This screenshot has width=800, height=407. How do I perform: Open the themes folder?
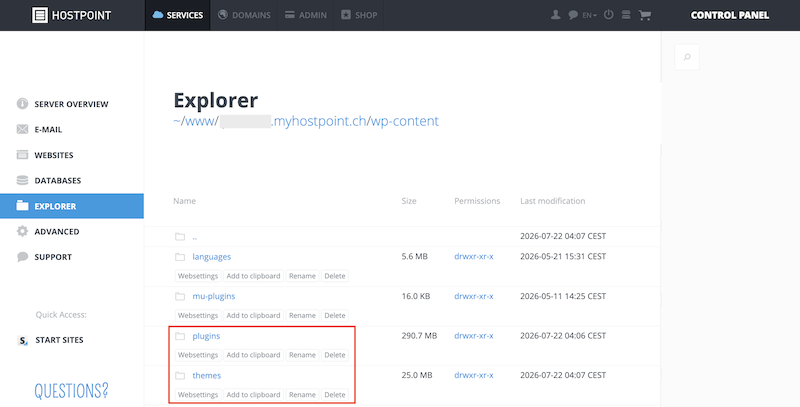207,375
